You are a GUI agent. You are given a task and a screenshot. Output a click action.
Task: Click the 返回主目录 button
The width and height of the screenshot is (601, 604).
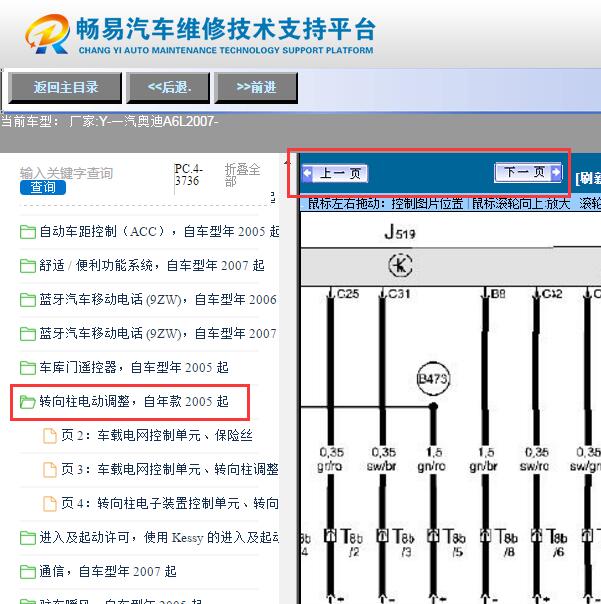[x=65, y=87]
